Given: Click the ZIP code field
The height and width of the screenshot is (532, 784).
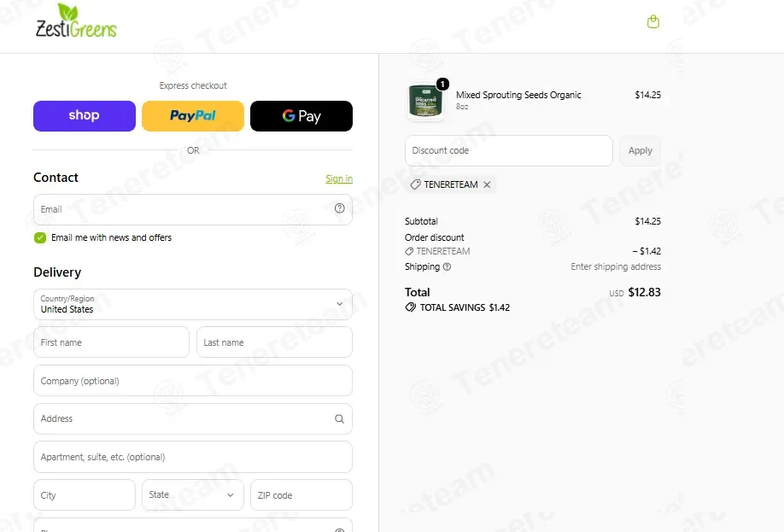Looking at the screenshot, I should (301, 495).
